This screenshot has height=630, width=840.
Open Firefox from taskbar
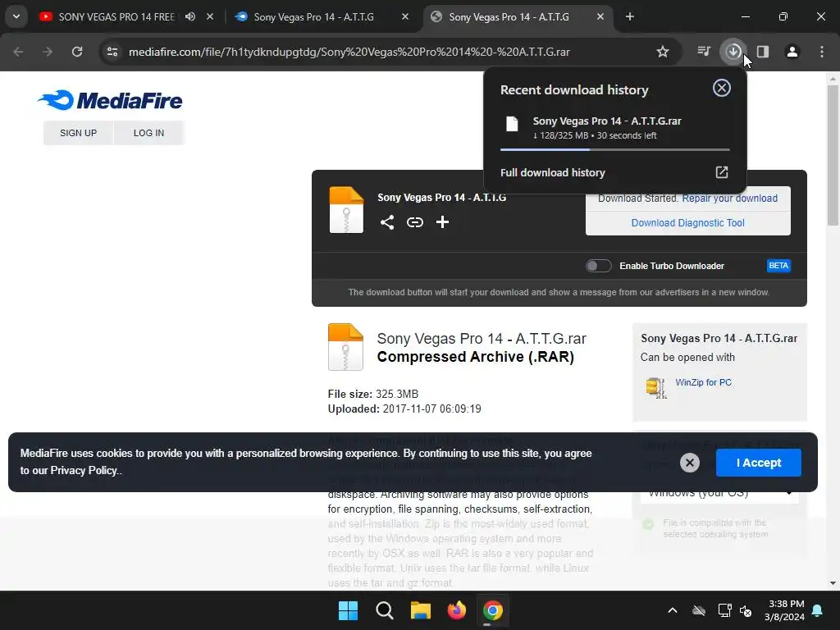pos(456,610)
